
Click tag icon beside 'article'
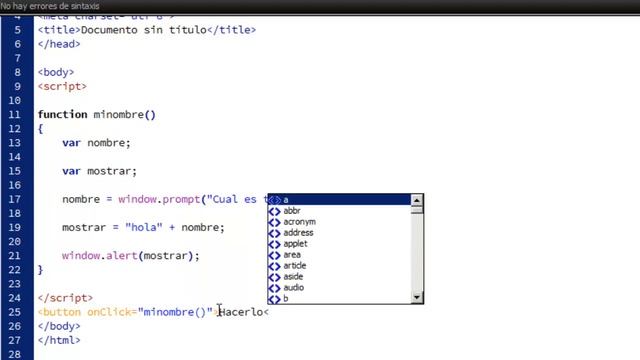[x=274, y=267]
